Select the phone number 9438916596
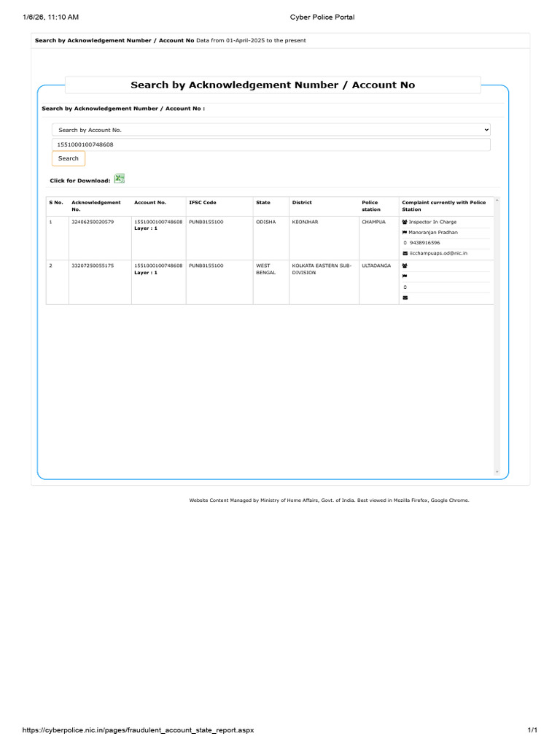Screen dimensions: 560x747 (x=425, y=243)
